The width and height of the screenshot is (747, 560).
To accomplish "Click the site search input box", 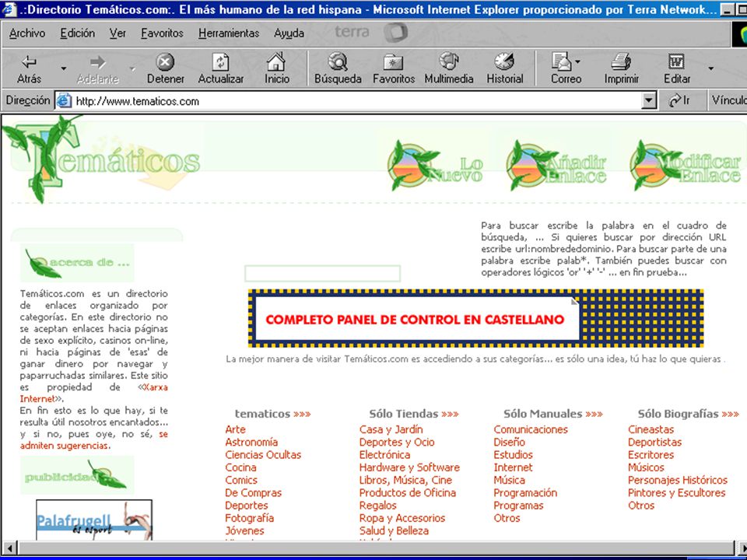I will (322, 274).
